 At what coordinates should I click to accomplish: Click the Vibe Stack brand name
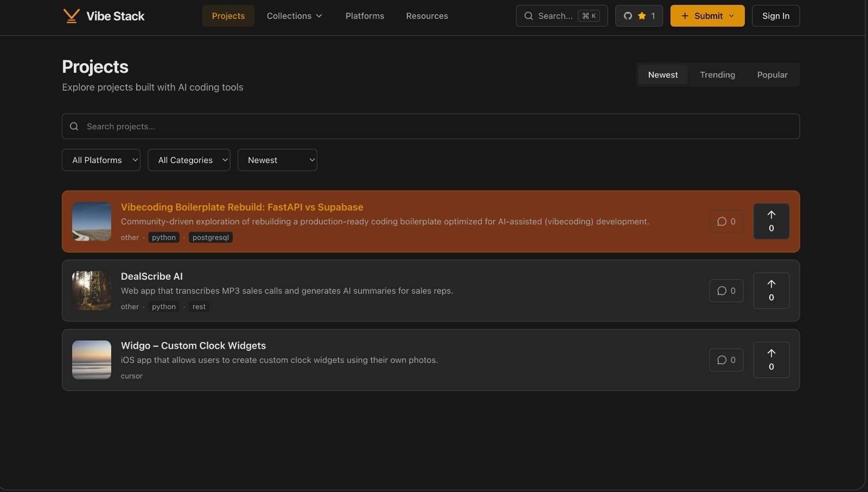pyautogui.click(x=116, y=16)
